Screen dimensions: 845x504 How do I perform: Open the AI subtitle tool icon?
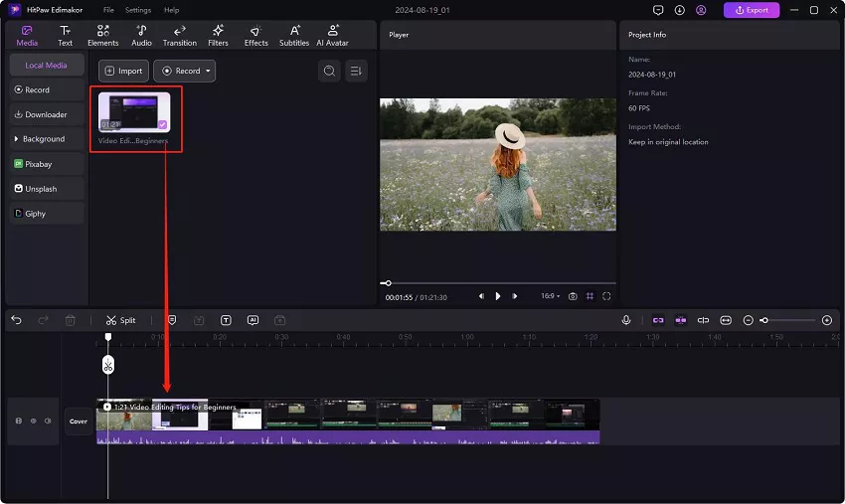253,320
